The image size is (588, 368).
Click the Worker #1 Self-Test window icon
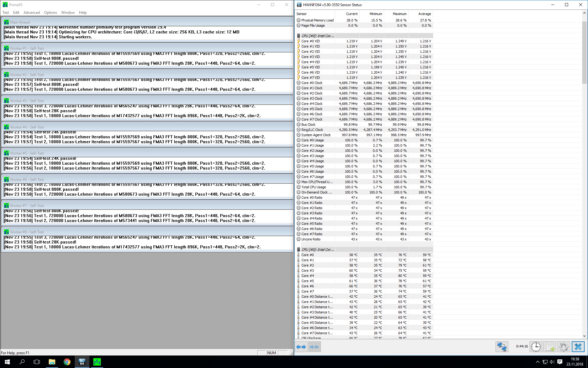click(x=6, y=48)
